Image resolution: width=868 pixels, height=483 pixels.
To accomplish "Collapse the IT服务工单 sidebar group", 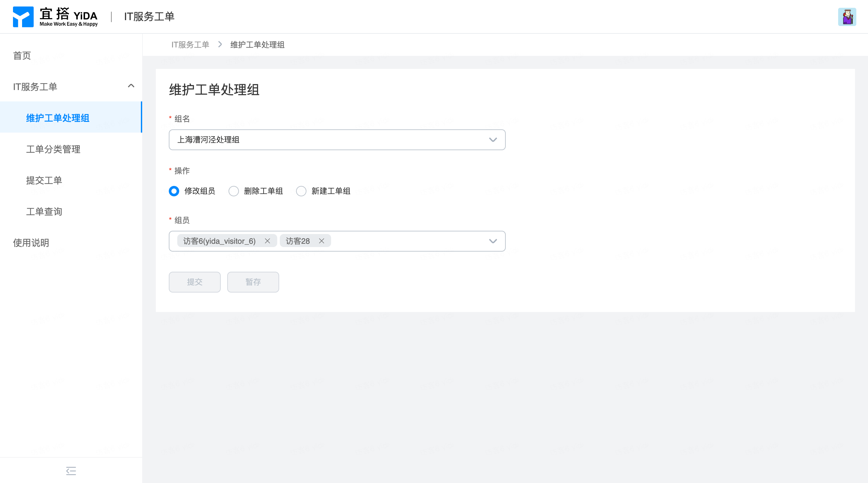I will tap(131, 86).
